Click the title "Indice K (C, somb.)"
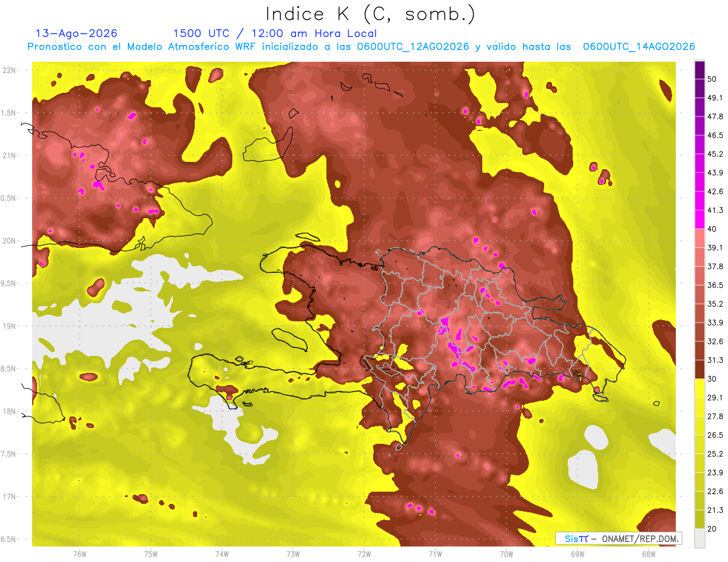Image resolution: width=728 pixels, height=562 pixels. tap(370, 14)
